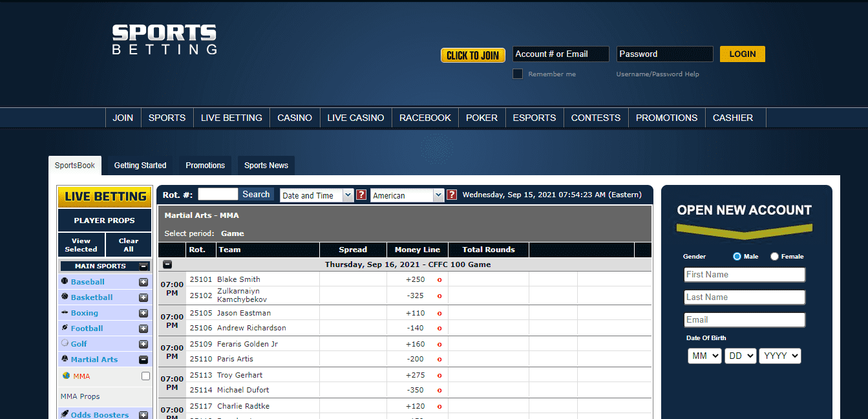868x419 pixels.
Task: Switch to the Getting Started tab
Action: (140, 166)
